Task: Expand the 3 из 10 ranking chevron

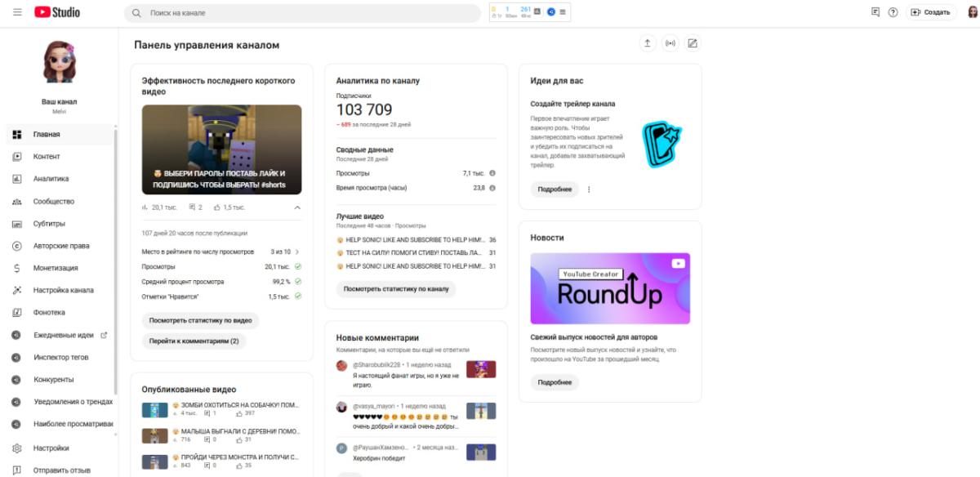Action: [297, 252]
